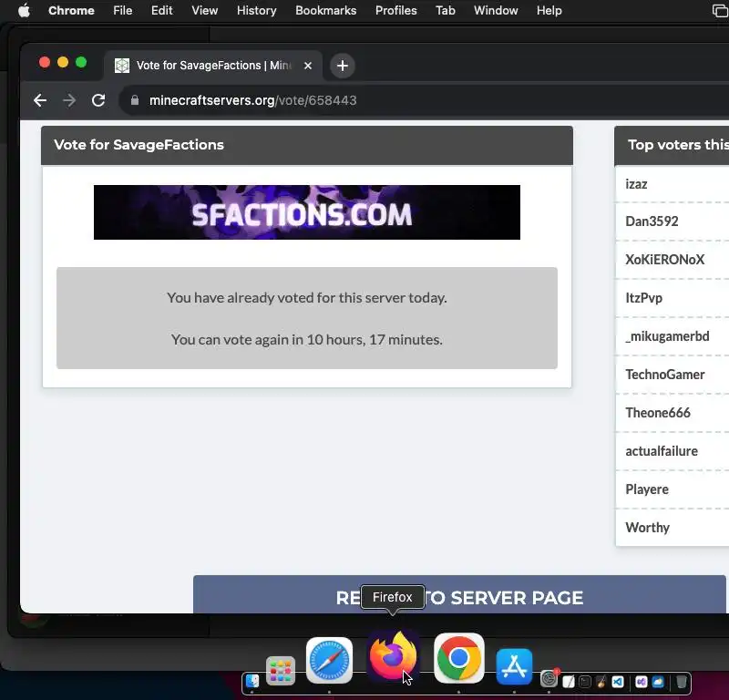729x700 pixels.
Task: Open the Visual Studio purple icon in the Dock
Action: (x=642, y=682)
